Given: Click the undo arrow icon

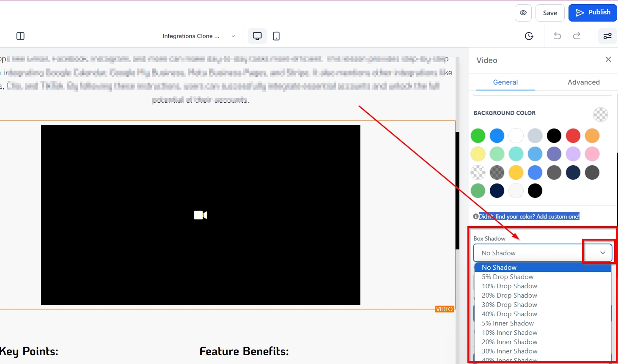Looking at the screenshot, I should click(x=558, y=36).
